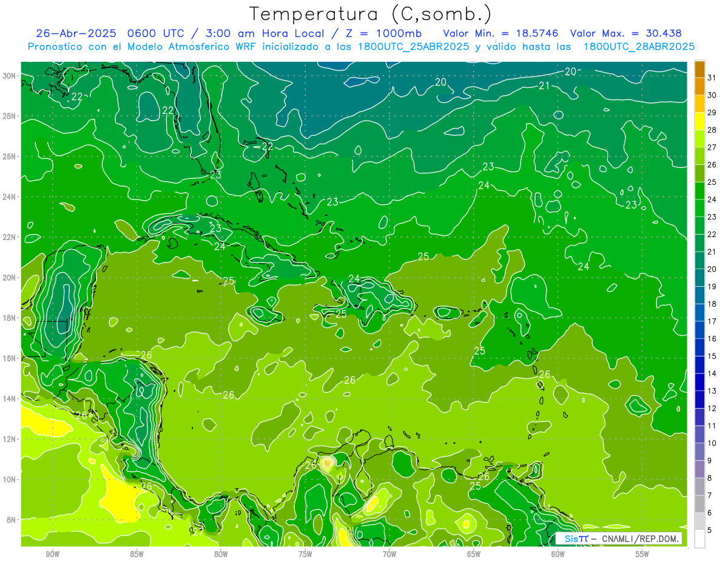
Task: Click longitude axis label 55W
Action: click(642, 554)
